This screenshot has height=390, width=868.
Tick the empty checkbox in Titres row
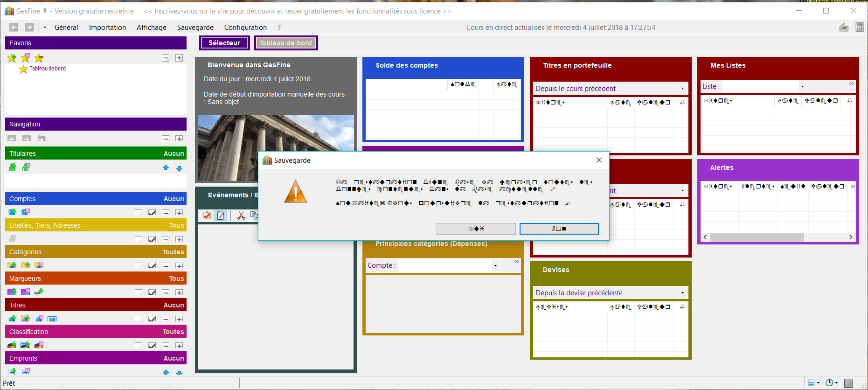click(139, 319)
